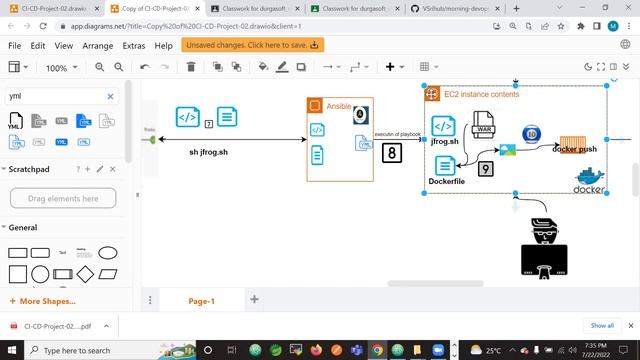The height and width of the screenshot is (360, 640).
Task: Click the To Back icon
Action: [x=236, y=67]
